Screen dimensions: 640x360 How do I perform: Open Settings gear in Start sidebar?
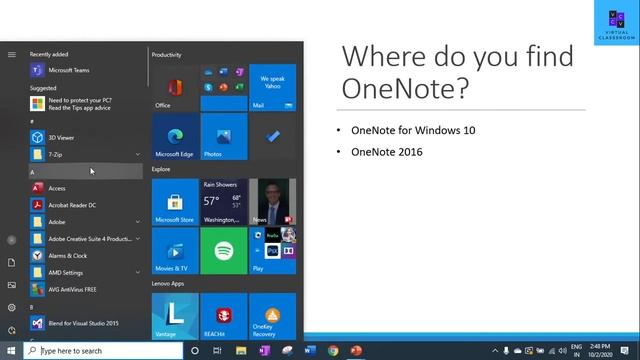click(11, 307)
